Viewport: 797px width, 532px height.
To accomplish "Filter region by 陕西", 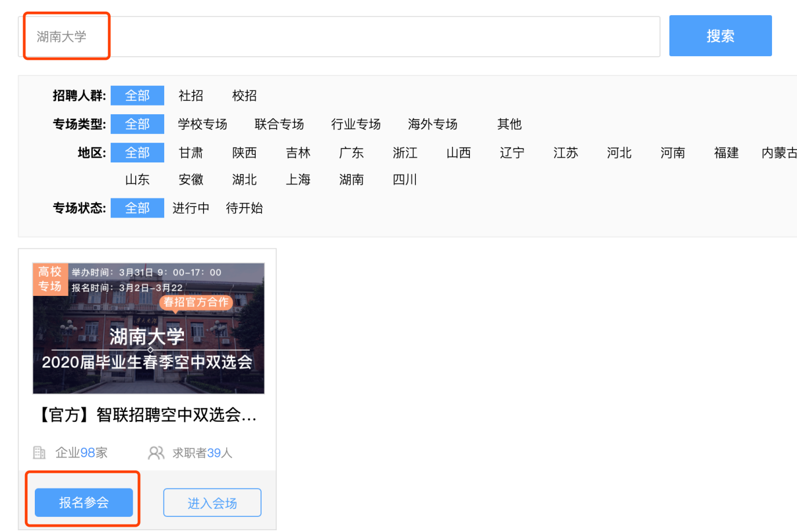I will 244,153.
